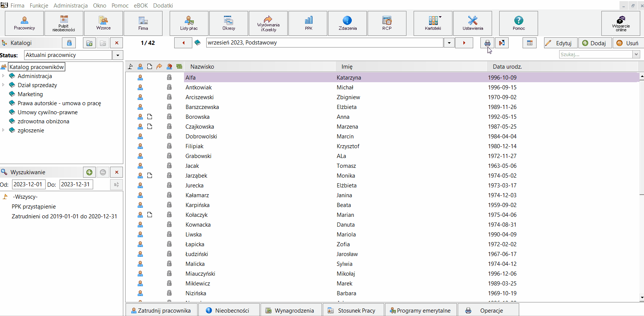
Task: Open the Okresy module
Action: [x=228, y=23]
